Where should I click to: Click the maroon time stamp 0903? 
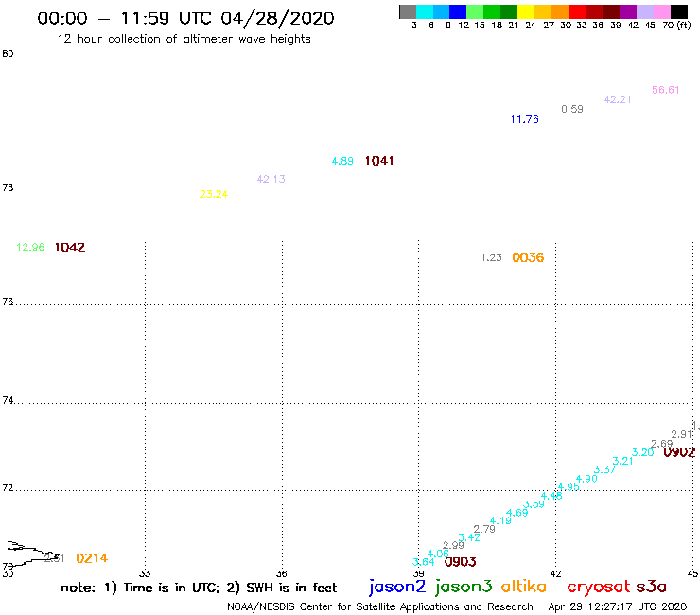[461, 562]
